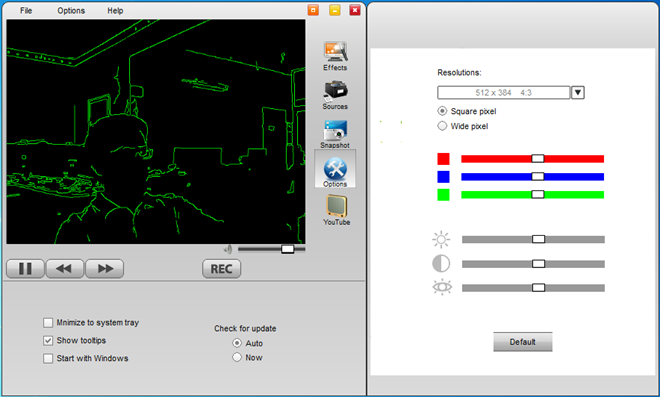The width and height of the screenshot is (660, 397).
Task: Uncheck the Show tooltips checkbox
Action: 48,341
